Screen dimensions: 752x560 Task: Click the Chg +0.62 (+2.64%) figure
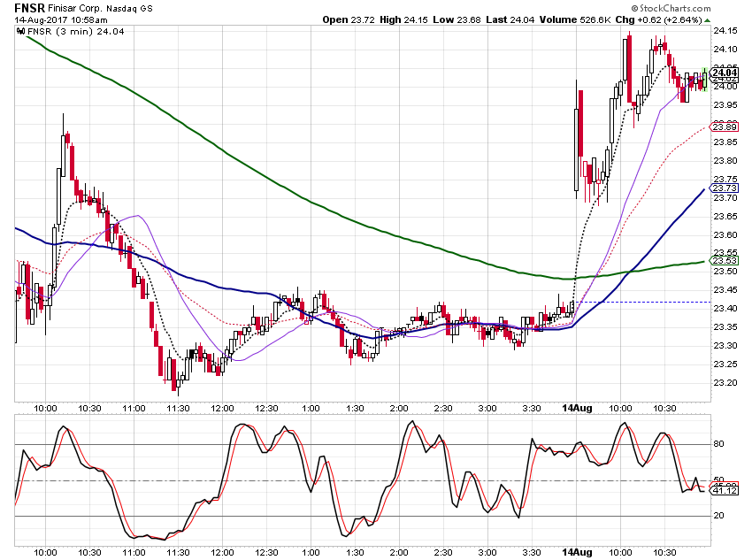[x=659, y=19]
